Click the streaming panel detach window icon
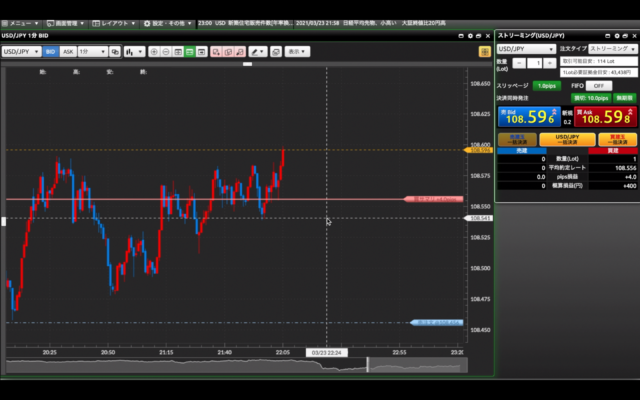The height and width of the screenshot is (400, 640). (x=625, y=36)
